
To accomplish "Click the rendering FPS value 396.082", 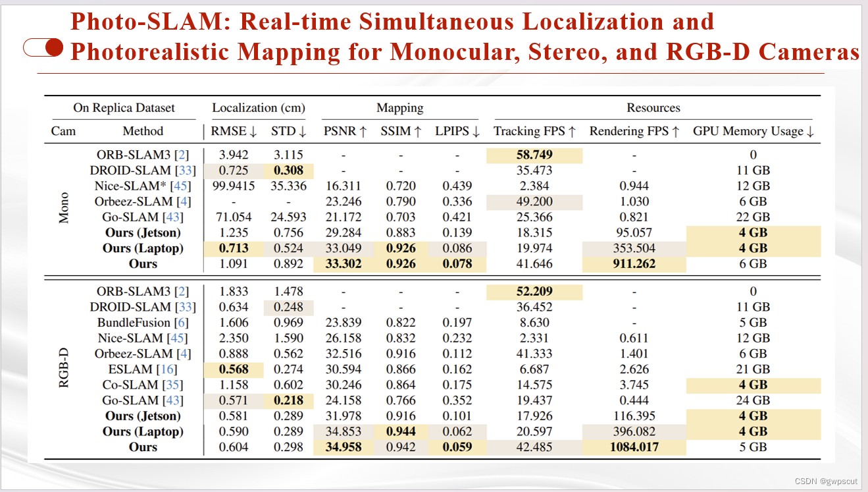I will click(x=634, y=431).
